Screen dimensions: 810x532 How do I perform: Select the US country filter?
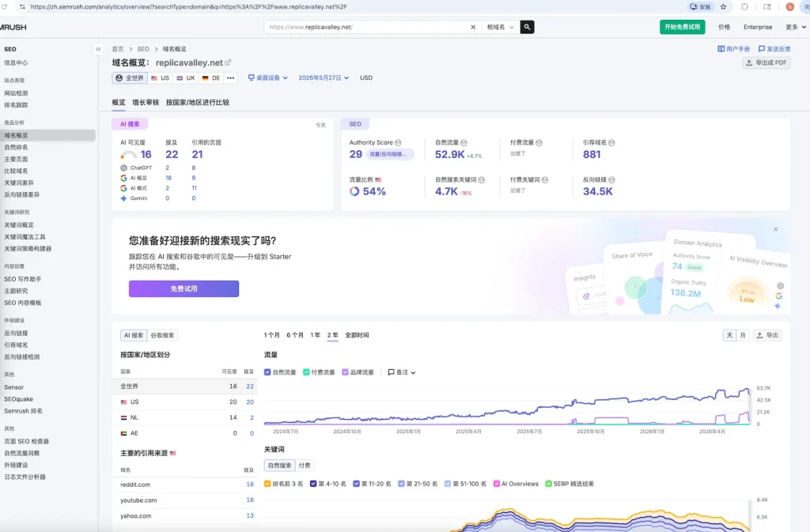[x=160, y=78]
